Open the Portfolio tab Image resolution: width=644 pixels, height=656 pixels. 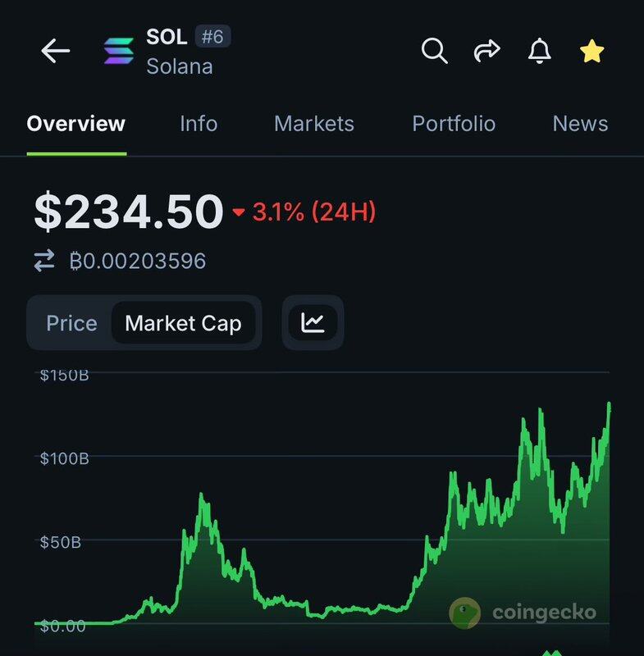[x=454, y=124]
